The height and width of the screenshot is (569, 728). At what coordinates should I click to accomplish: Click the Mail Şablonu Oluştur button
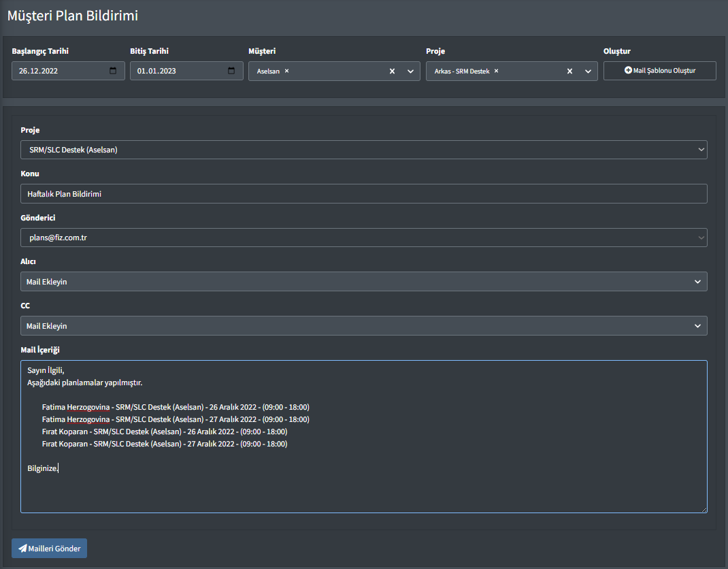coord(660,71)
